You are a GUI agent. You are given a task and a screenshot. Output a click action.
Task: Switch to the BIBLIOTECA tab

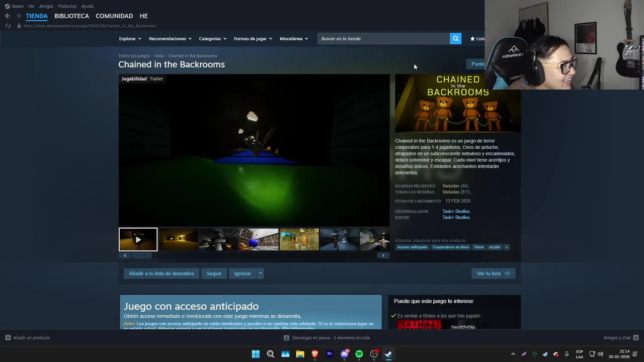(x=71, y=16)
